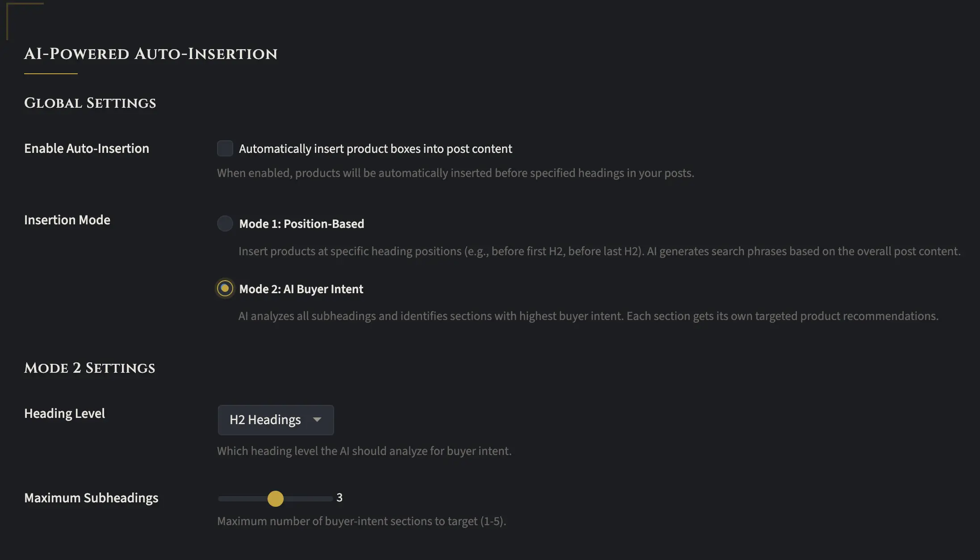Click the Heading Level dropdown arrow
The width and height of the screenshot is (980, 560).
pos(317,420)
